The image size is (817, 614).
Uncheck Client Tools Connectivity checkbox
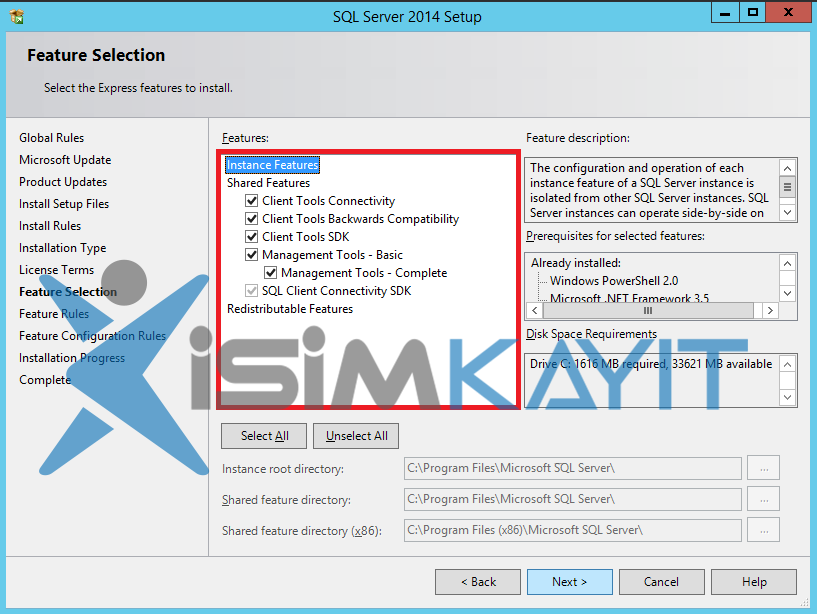[x=252, y=201]
